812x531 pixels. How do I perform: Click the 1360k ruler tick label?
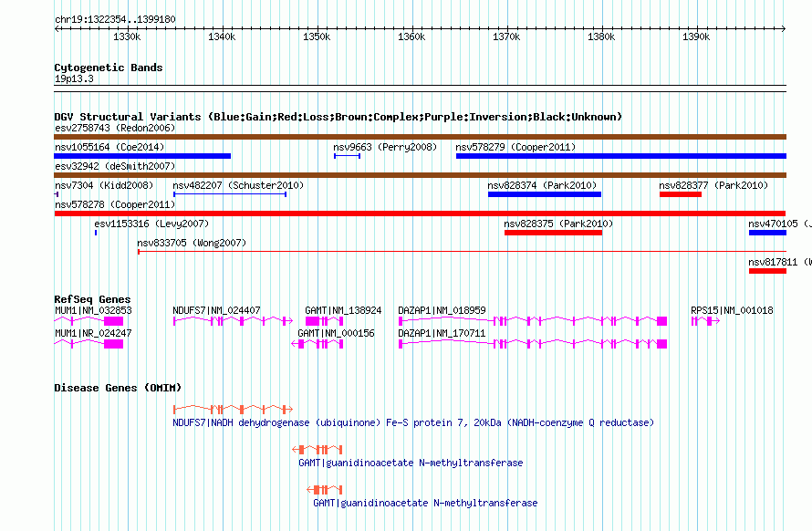point(411,36)
